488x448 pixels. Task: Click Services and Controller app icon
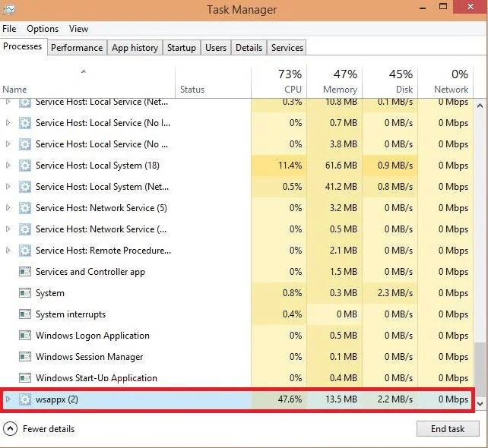25,272
